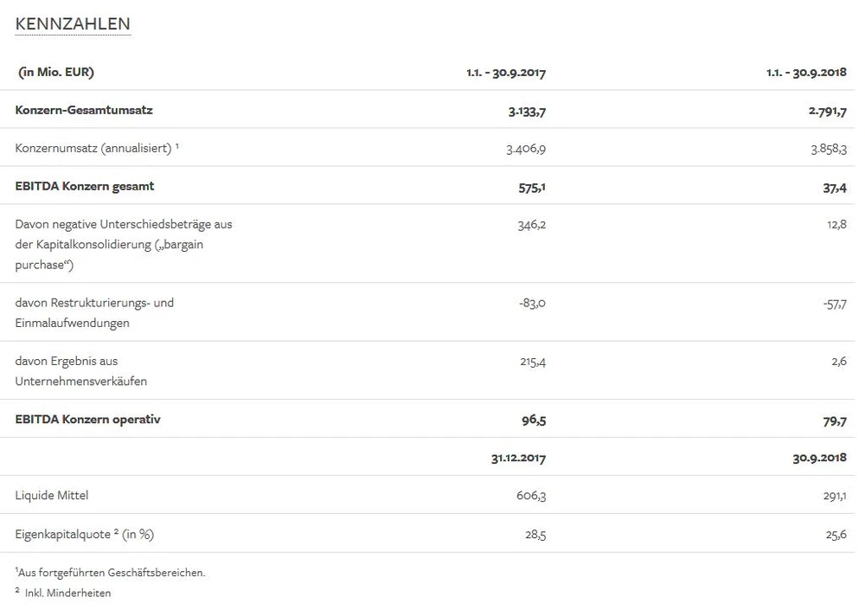Click the "EBITDA Konzern gesamt" row label
Screen dimensions: 865x616
[85, 186]
